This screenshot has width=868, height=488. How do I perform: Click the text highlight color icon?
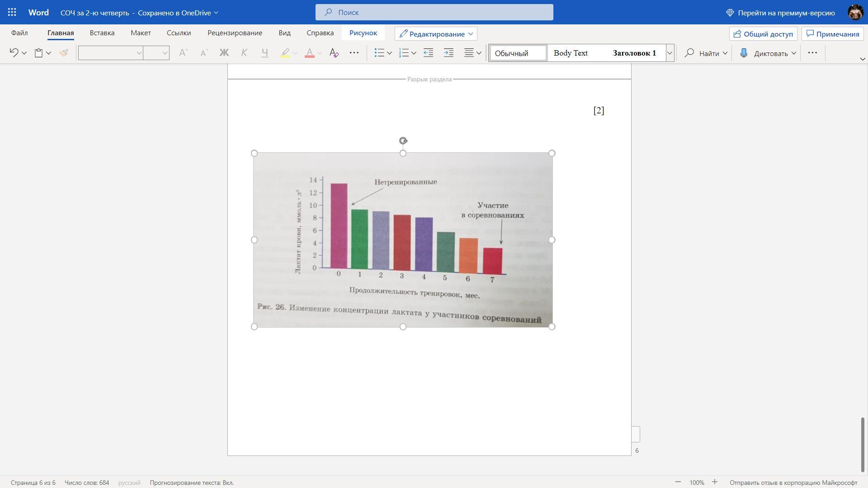tap(285, 52)
